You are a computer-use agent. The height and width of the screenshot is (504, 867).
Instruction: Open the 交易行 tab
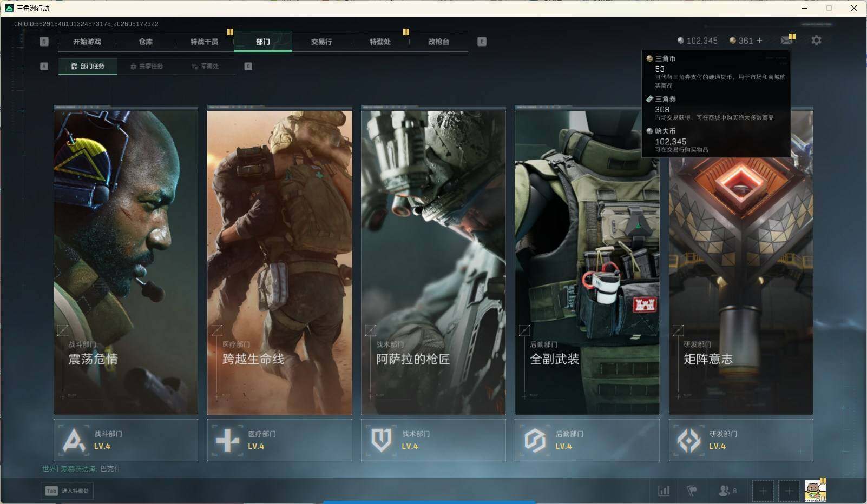[x=321, y=42]
